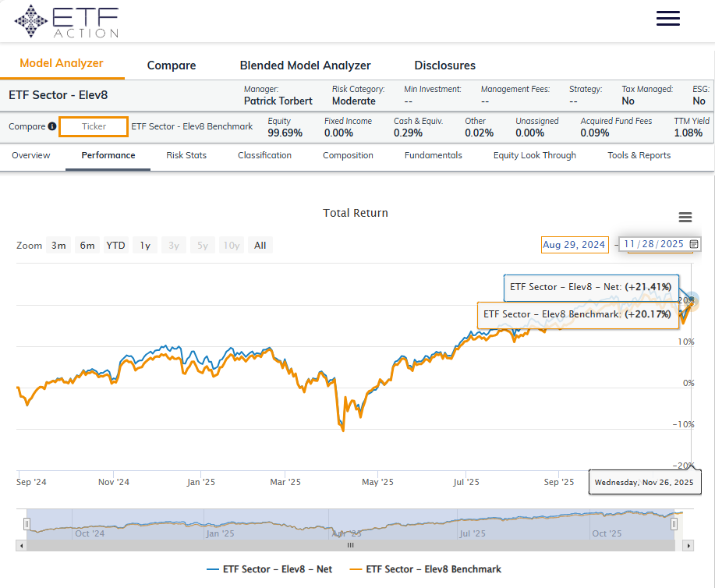
Task: Click the Compare info icon
Action: (51, 126)
